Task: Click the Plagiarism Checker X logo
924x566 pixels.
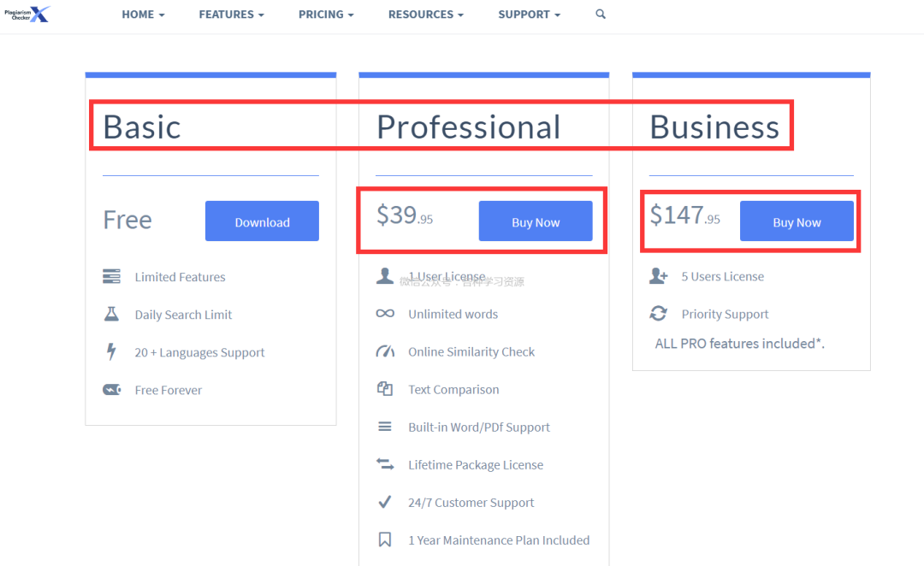Action: [x=27, y=15]
